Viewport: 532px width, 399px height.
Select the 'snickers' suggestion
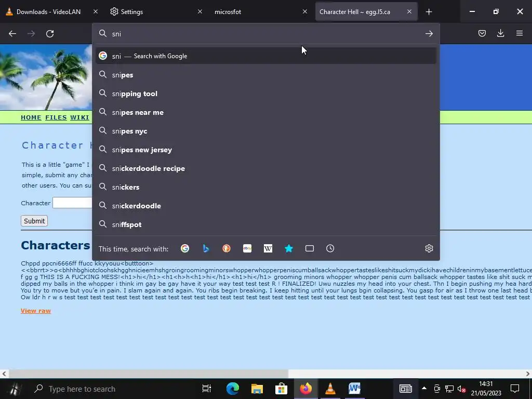coord(266,187)
